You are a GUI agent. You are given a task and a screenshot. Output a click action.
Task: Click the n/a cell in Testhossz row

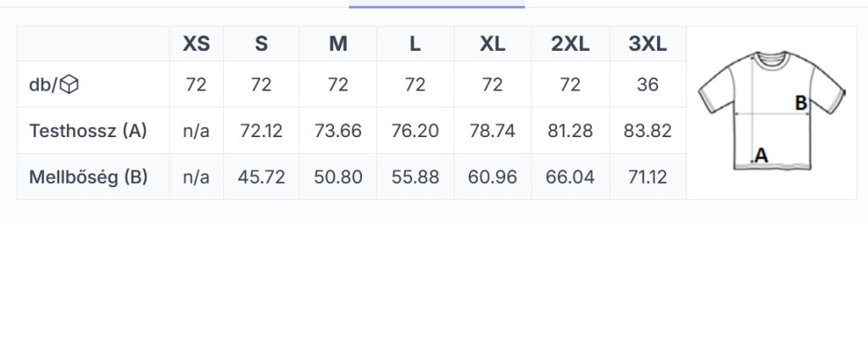click(x=197, y=131)
